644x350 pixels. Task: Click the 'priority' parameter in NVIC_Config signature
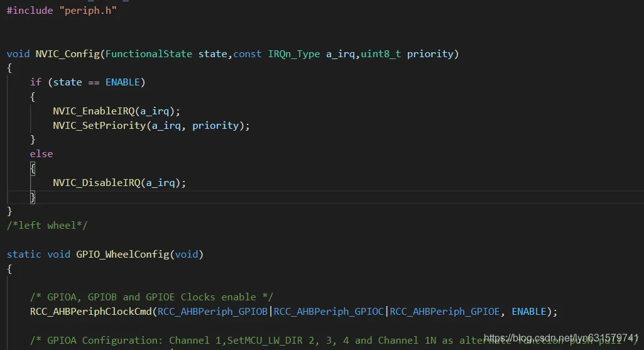[x=430, y=54]
